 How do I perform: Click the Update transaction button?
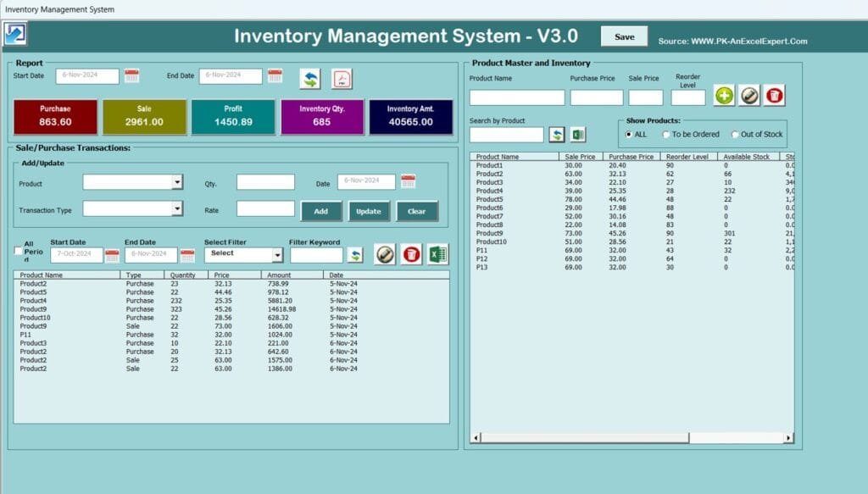(x=369, y=210)
